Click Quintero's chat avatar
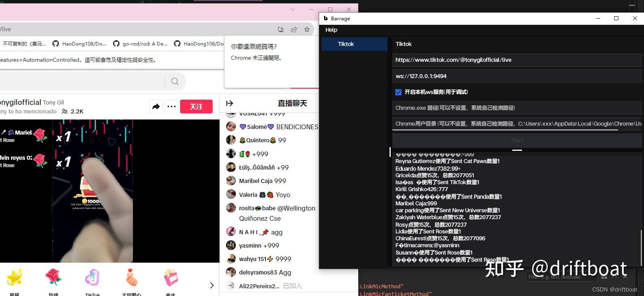This screenshot has height=296, width=644. (231, 140)
